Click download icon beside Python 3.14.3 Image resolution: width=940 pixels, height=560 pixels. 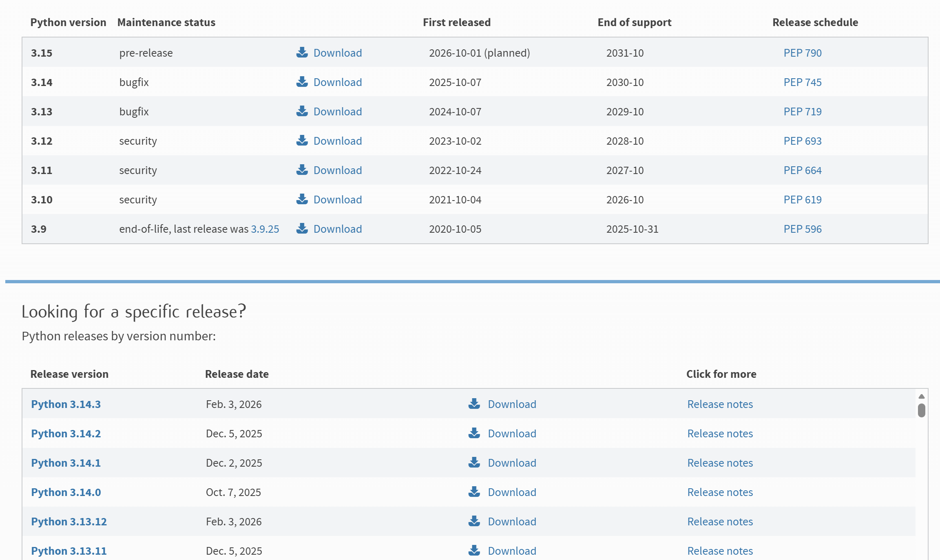474,404
